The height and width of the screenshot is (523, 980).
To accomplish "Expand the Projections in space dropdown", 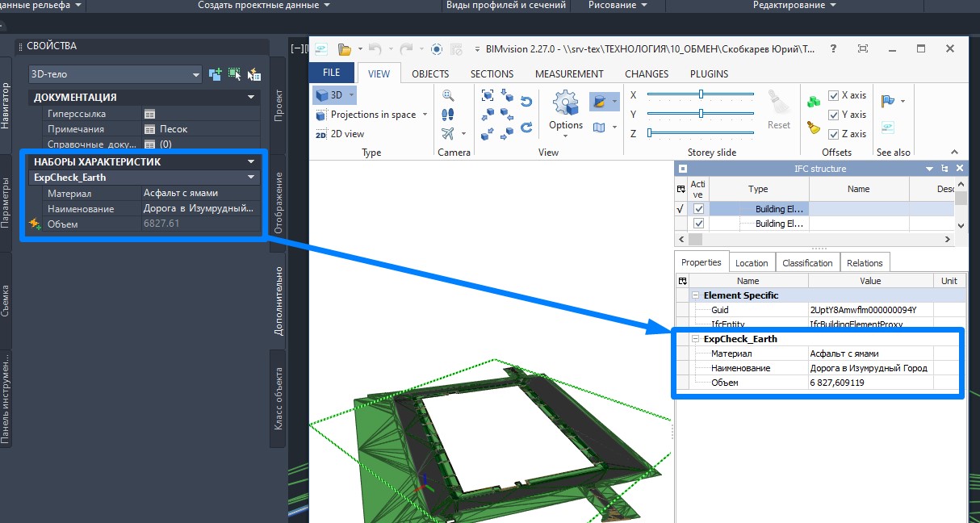I will coord(425,115).
